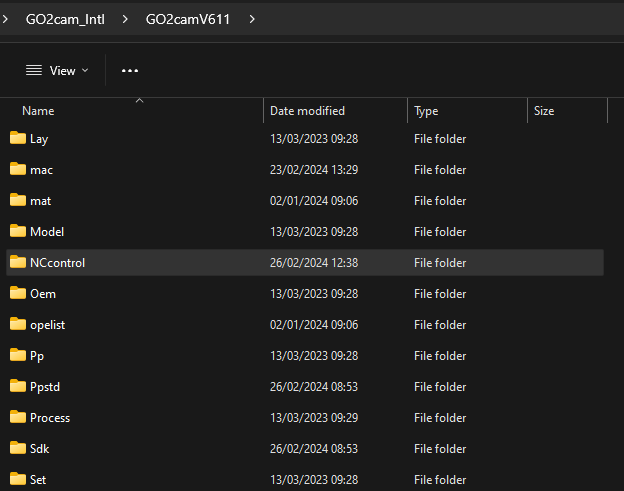Click the mac folder icon

click(18, 169)
